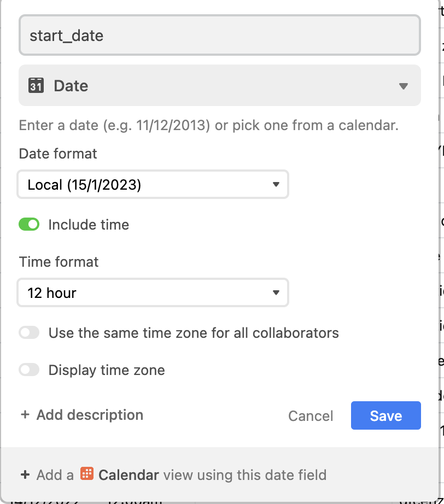Click the start_date field name input

pyautogui.click(x=220, y=35)
